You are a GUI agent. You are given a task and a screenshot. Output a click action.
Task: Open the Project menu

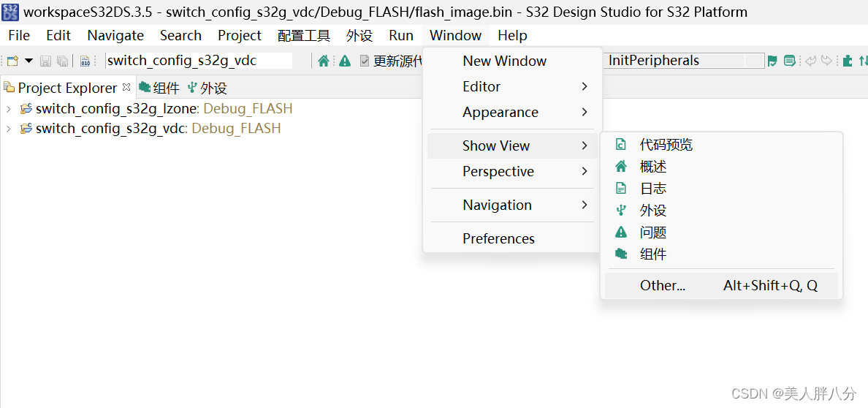[x=240, y=36]
